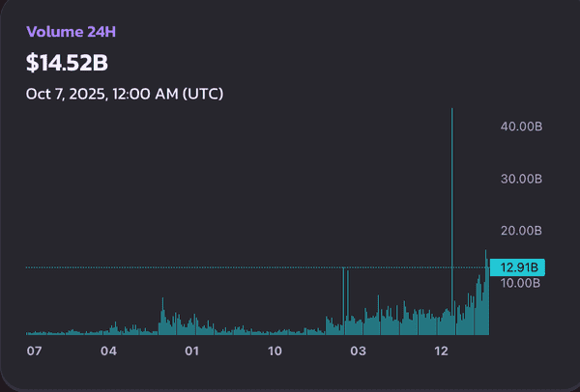Select the $14.52B volume value
Viewport: 580px width, 392px height.
(x=69, y=63)
